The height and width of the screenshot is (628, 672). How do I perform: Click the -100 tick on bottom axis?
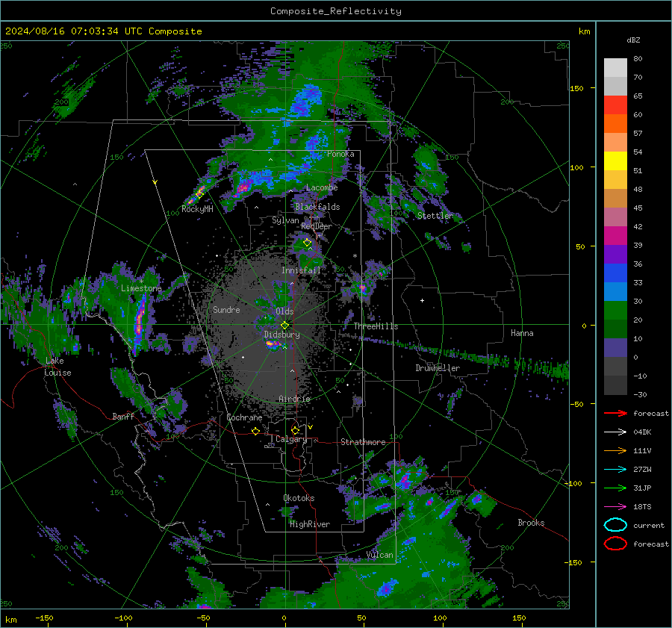[x=123, y=618]
